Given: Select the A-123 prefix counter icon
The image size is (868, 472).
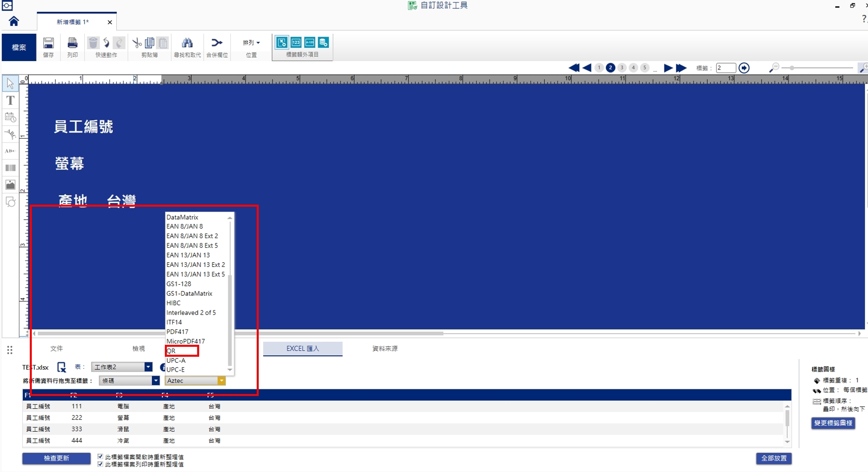Looking at the screenshot, I should (x=309, y=42).
